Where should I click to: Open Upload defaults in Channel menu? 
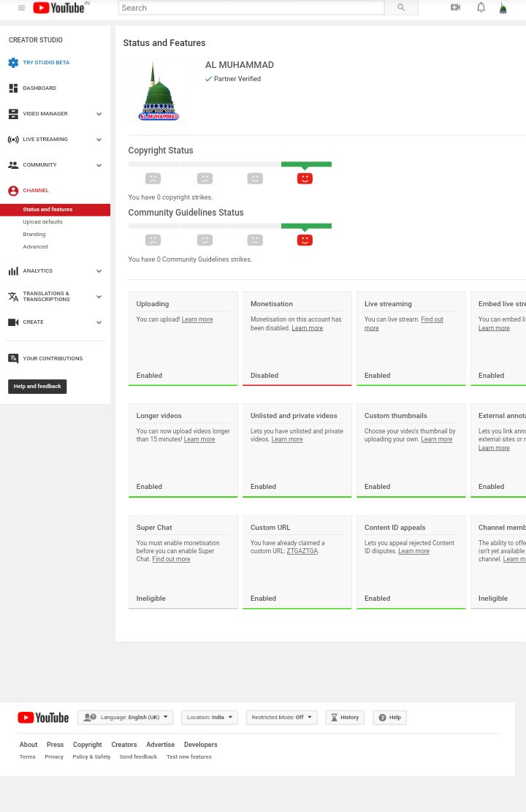click(x=42, y=222)
